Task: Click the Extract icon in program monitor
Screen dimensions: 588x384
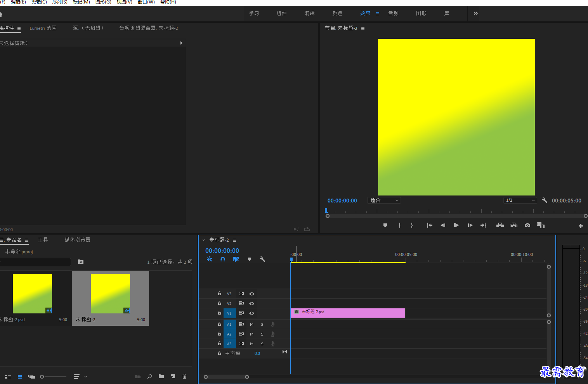Action: [513, 225]
